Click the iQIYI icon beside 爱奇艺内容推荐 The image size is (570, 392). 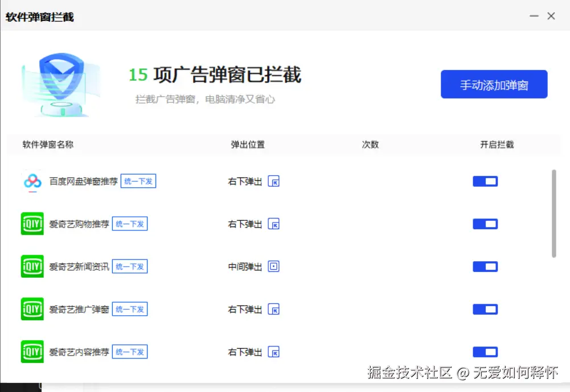(32, 352)
